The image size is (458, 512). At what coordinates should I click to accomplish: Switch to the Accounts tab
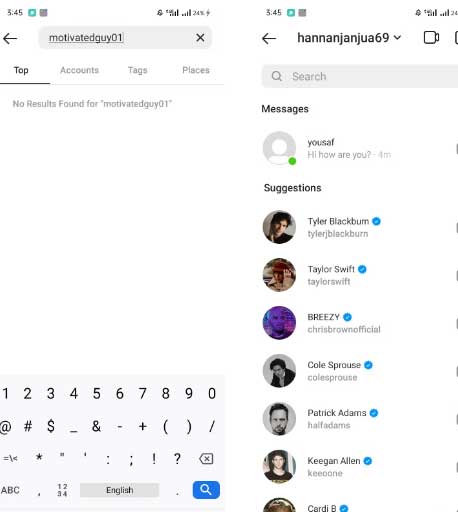tap(79, 70)
